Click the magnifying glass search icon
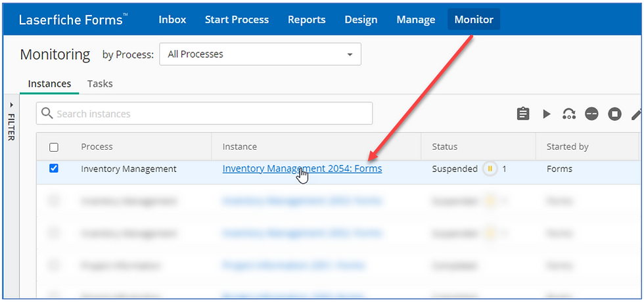Image resolution: width=644 pixels, height=302 pixels. [x=47, y=113]
